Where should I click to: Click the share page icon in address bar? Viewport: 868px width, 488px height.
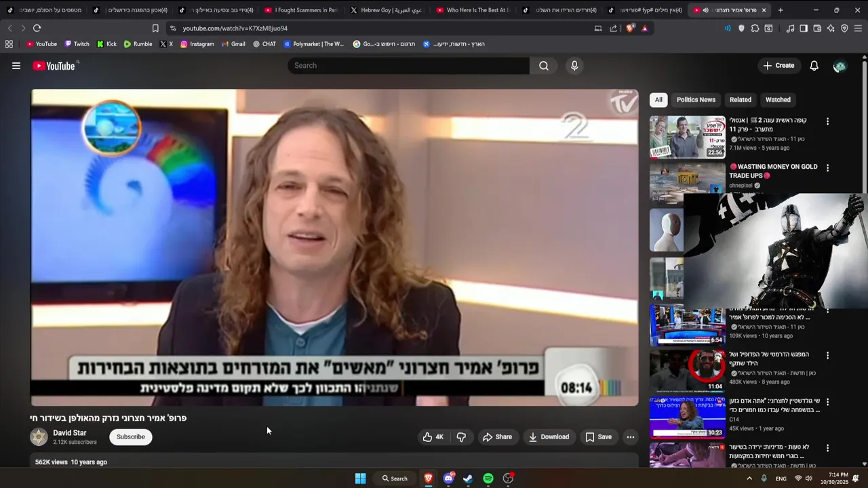point(614,28)
